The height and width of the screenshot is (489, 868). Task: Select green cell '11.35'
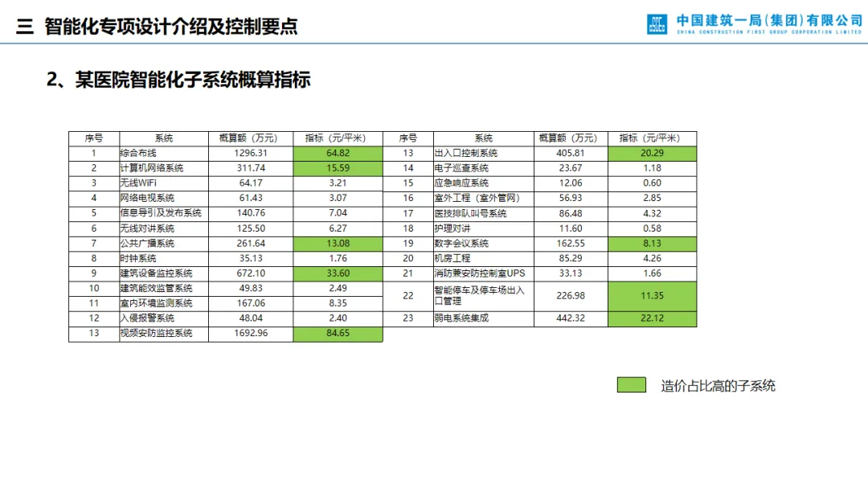652,296
